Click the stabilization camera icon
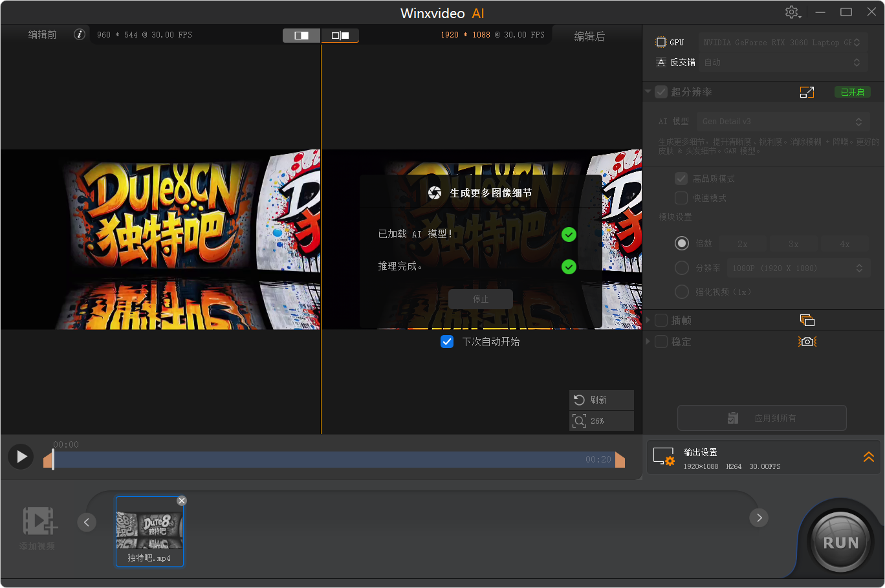Viewport: 885px width, 588px height. 807,342
